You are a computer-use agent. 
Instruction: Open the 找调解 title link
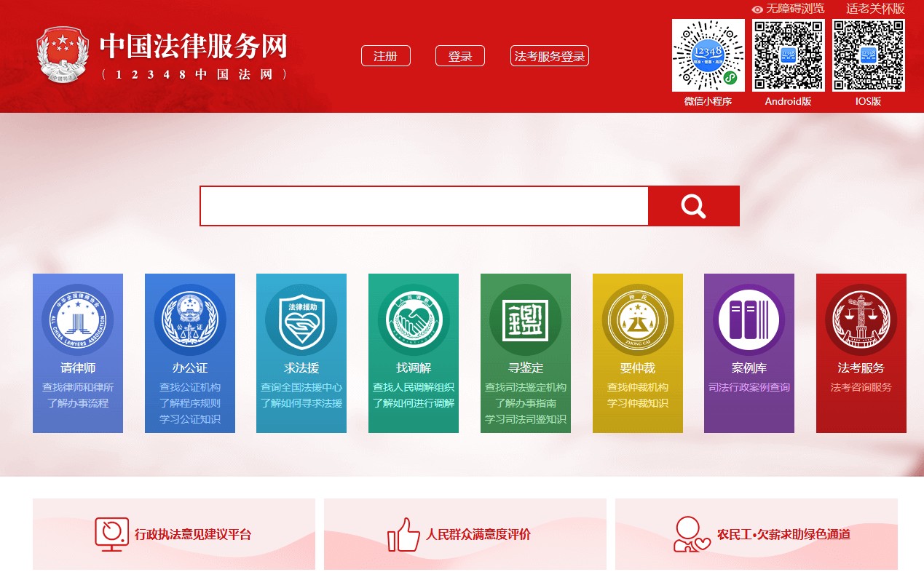(x=414, y=368)
